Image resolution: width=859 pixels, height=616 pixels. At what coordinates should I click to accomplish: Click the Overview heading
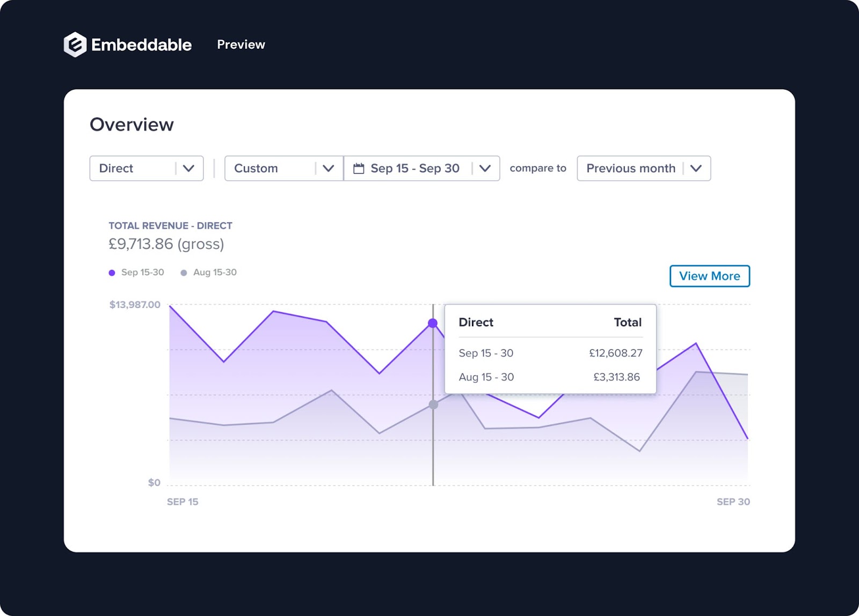pyautogui.click(x=132, y=124)
